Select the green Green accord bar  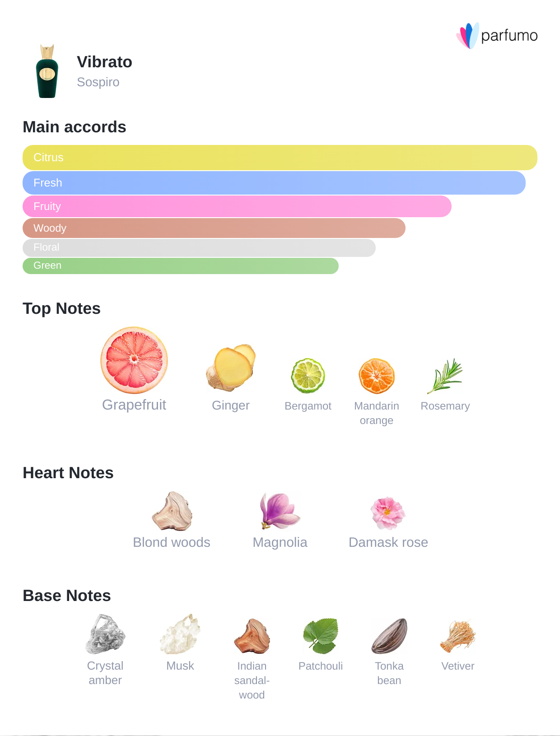tap(181, 266)
